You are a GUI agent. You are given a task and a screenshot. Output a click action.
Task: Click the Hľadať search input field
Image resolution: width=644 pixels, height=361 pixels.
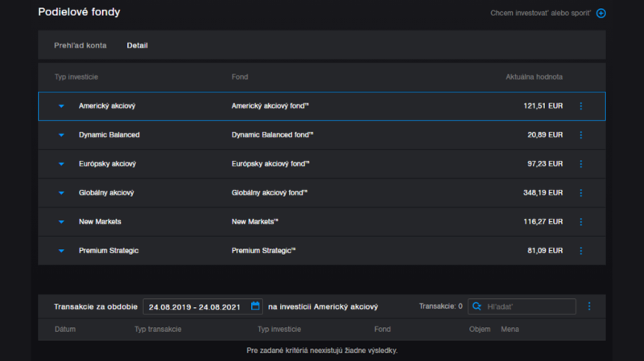[x=528, y=306]
